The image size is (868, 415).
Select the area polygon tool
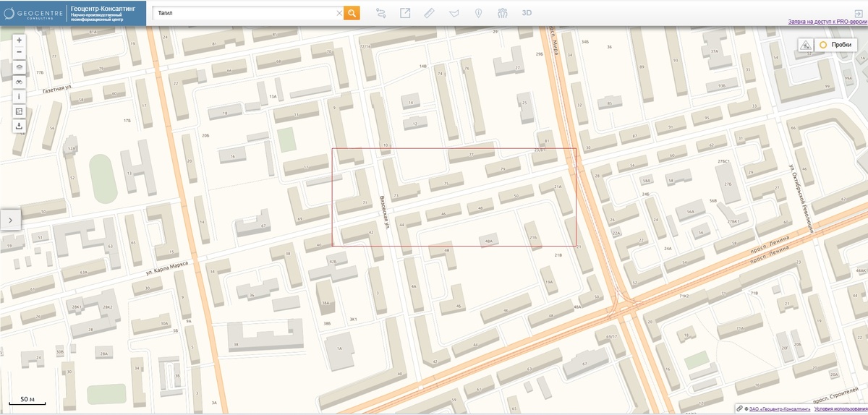[454, 13]
